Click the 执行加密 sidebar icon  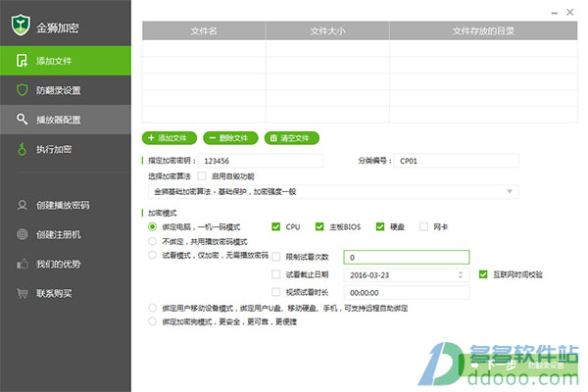tap(23, 149)
